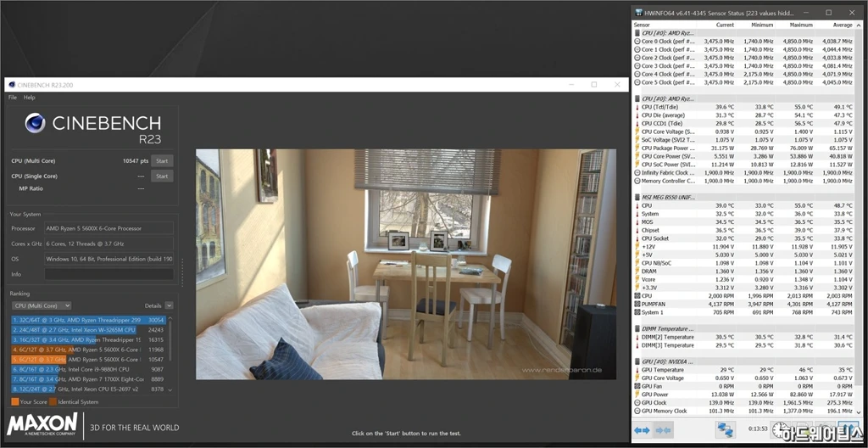Click the Cores x GHz field
This screenshot has height=448, width=868.
(x=109, y=244)
